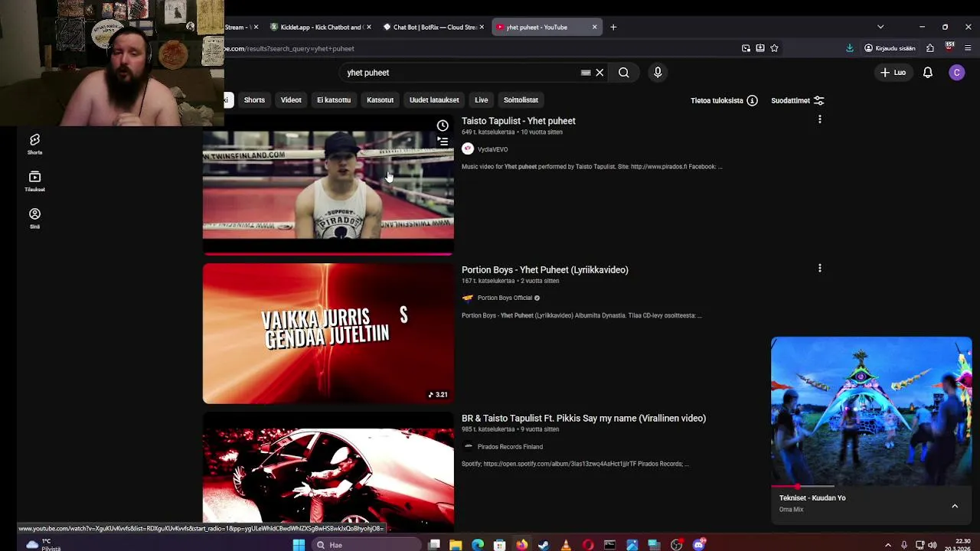The image size is (980, 551).
Task: Open VLC media player from taskbar
Action: (x=566, y=545)
